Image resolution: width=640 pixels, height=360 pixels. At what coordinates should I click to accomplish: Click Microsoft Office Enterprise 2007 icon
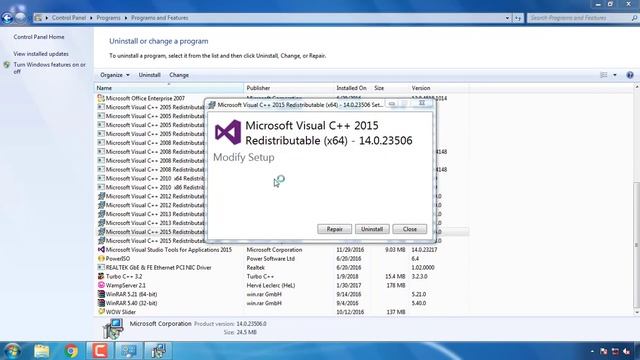pyautogui.click(x=101, y=98)
